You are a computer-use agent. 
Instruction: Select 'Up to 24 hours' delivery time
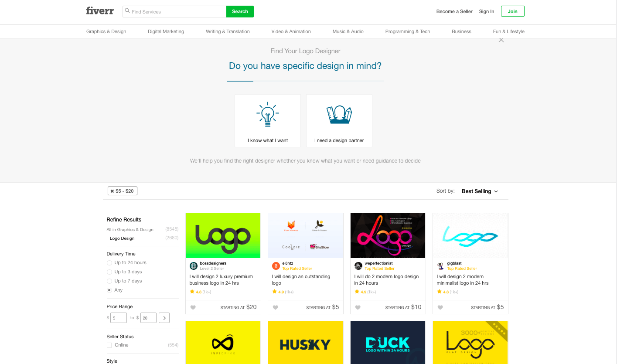point(109,263)
